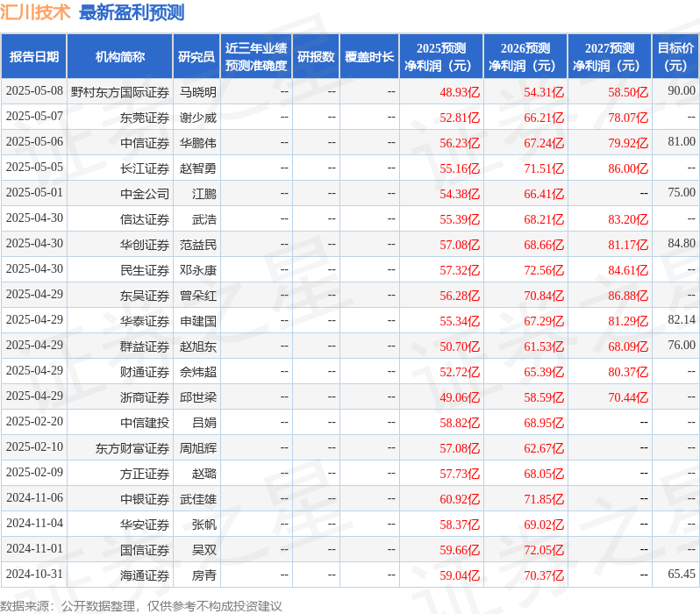Select the 2026预测净利润 column header

525,57
